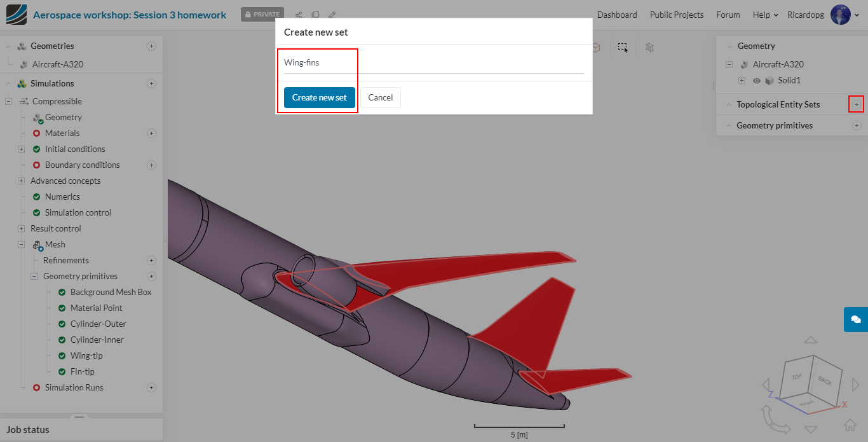868x442 pixels.
Task: Expand the Result control node
Action: tap(21, 228)
